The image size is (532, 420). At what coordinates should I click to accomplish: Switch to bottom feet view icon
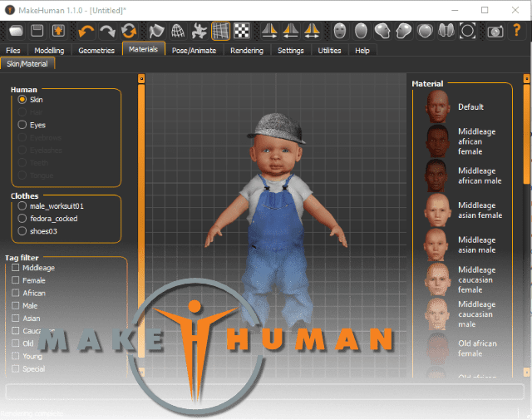(x=446, y=32)
